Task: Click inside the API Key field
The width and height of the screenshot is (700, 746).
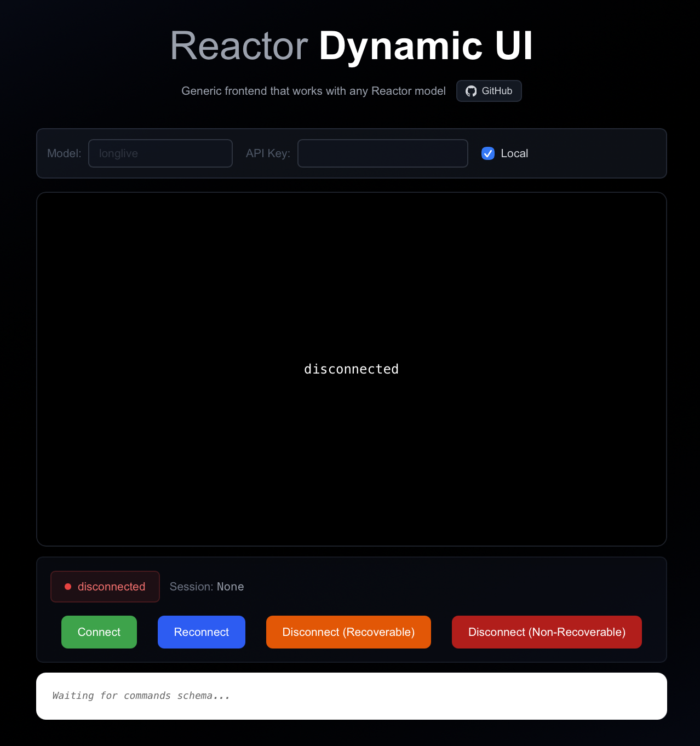Action: (382, 153)
